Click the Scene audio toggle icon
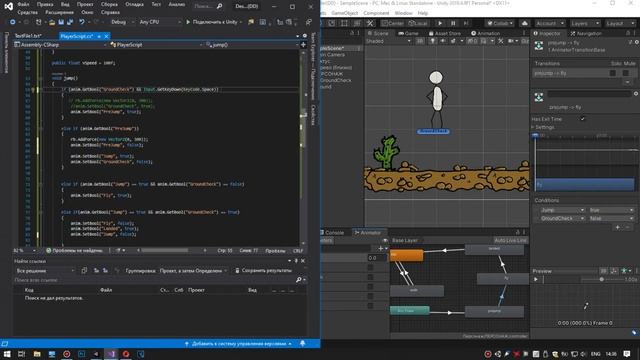640x360 pixels. click(443, 41)
